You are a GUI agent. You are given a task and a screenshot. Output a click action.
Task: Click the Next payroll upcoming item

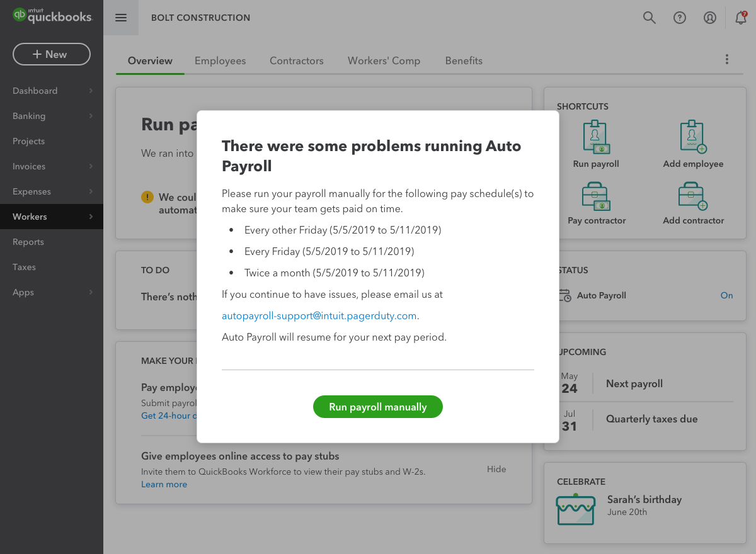(634, 383)
